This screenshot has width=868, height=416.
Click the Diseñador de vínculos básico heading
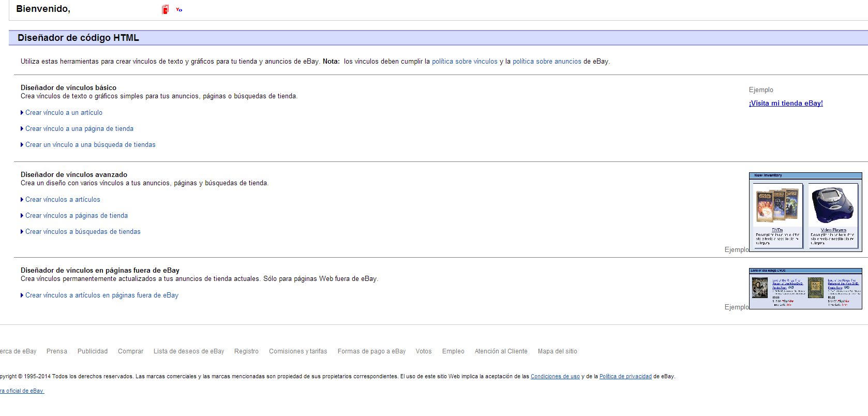(x=68, y=88)
